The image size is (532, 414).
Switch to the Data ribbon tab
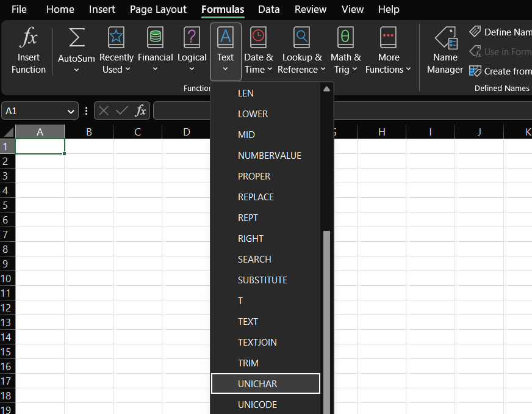point(268,9)
